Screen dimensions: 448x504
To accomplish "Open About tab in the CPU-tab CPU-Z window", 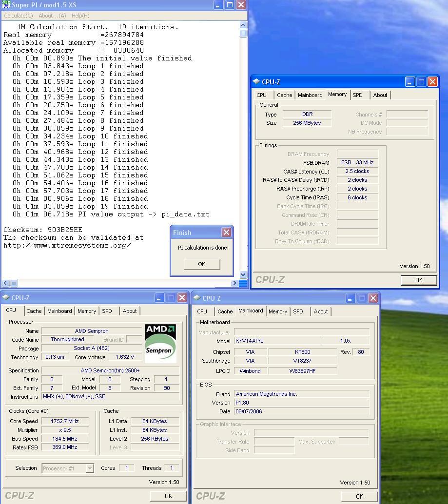I will [x=130, y=311].
